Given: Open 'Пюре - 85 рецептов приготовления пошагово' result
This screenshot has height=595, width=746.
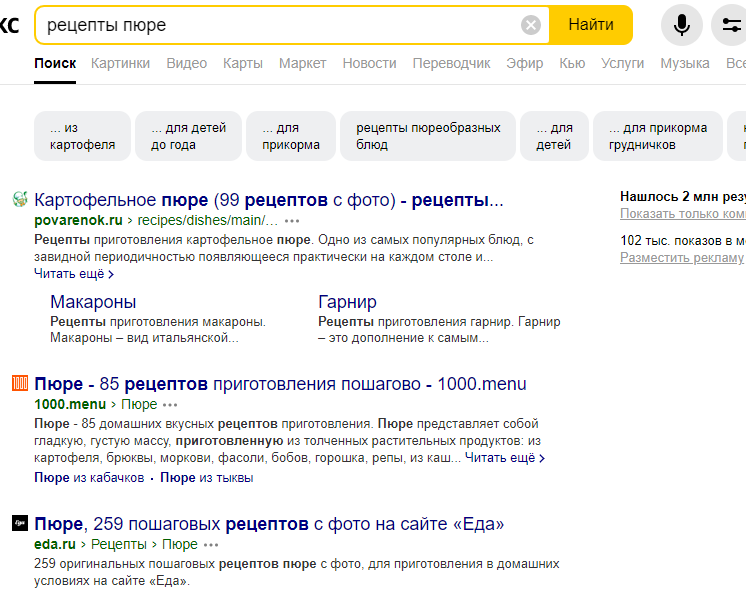Looking at the screenshot, I should [x=280, y=384].
